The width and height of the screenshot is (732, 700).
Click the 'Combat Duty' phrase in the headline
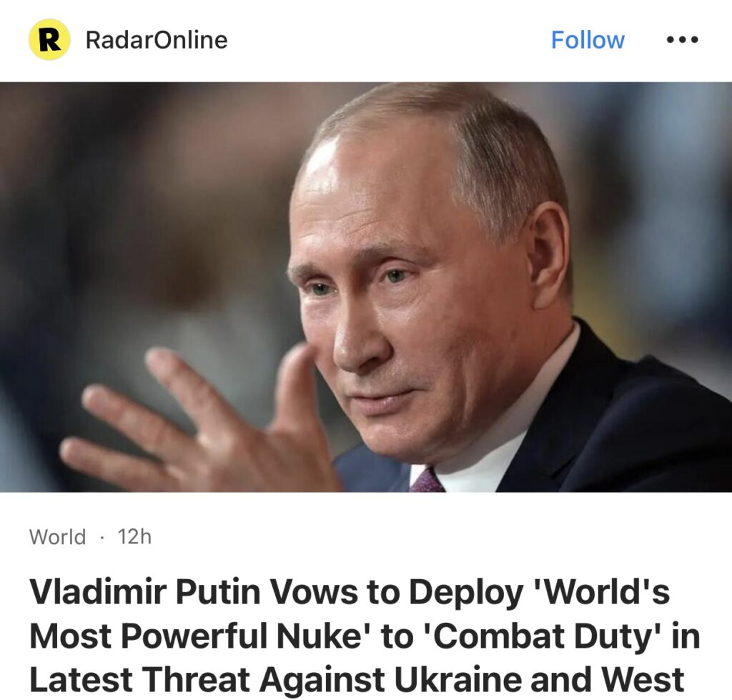pyautogui.click(x=543, y=636)
